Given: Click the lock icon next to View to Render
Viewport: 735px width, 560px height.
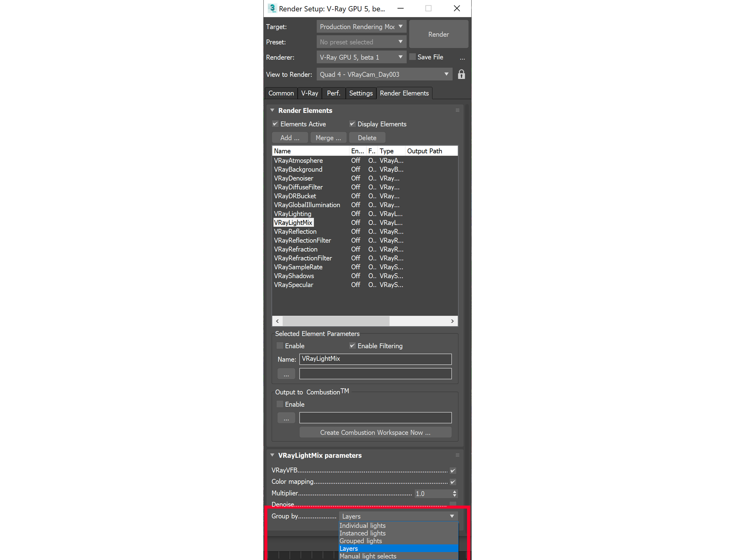Looking at the screenshot, I should 461,74.
